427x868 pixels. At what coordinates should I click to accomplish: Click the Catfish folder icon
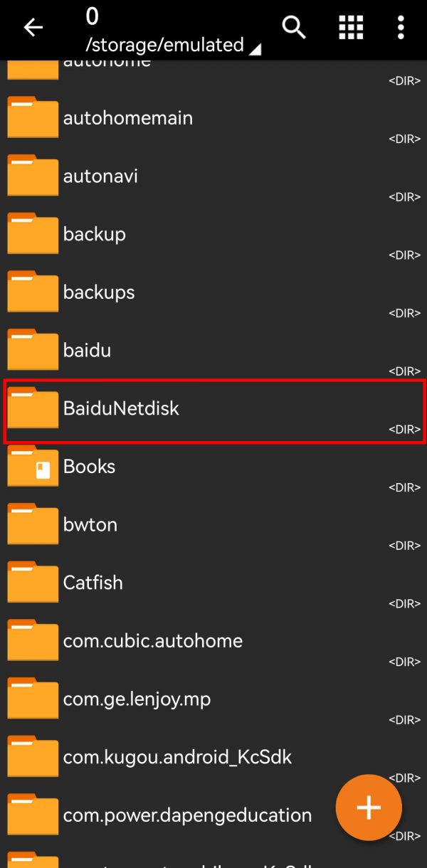tap(33, 583)
